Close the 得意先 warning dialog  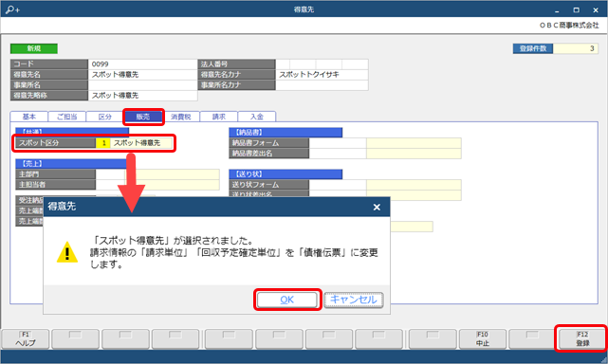point(377,207)
